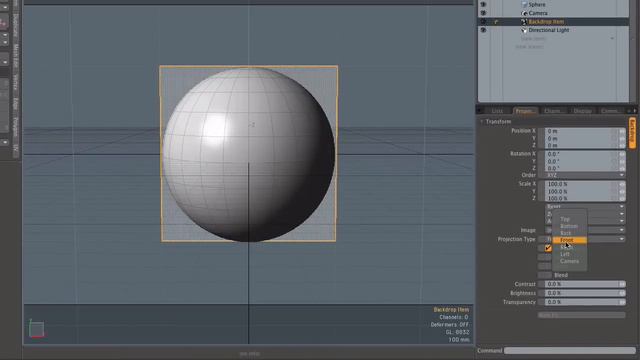Image resolution: width=640 pixels, height=360 pixels.
Task: Click the Transparency keyframe channel button
Action: [x=541, y=302]
